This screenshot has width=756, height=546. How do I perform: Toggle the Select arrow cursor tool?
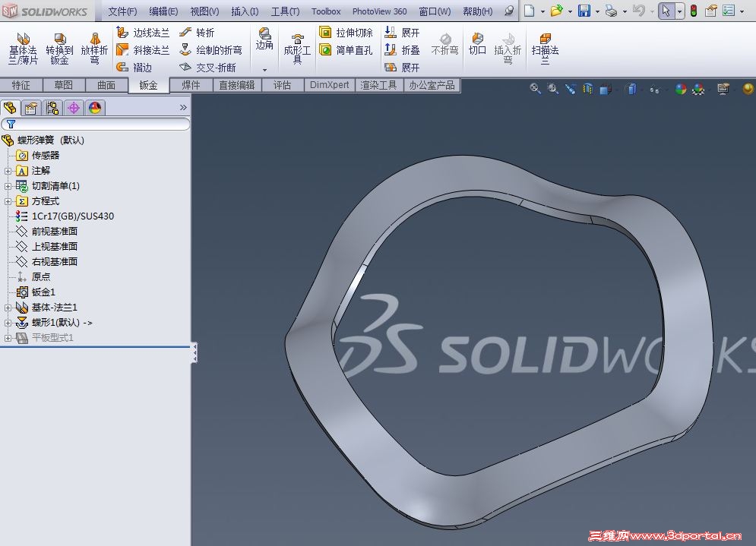click(666, 11)
